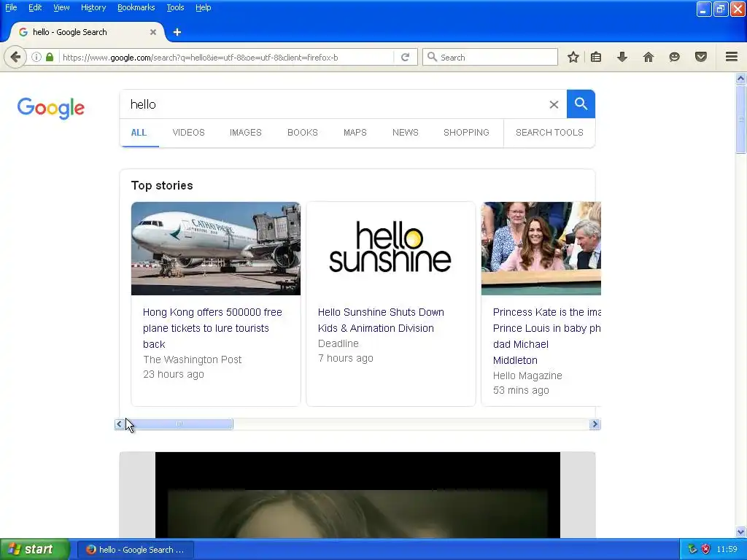Select the ALL results tab

[139, 133]
